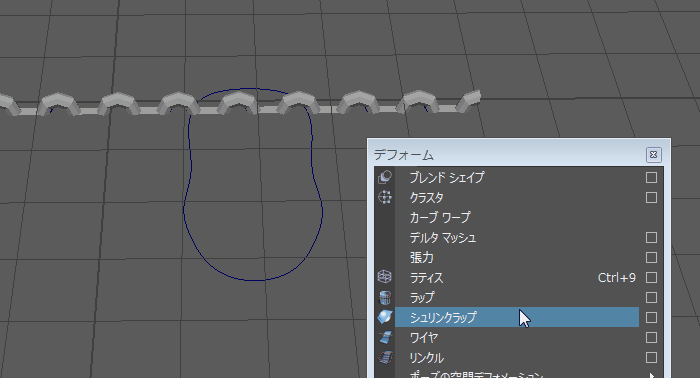
Task: Click the Wire (ワイヤ) deformer icon
Action: (x=385, y=337)
